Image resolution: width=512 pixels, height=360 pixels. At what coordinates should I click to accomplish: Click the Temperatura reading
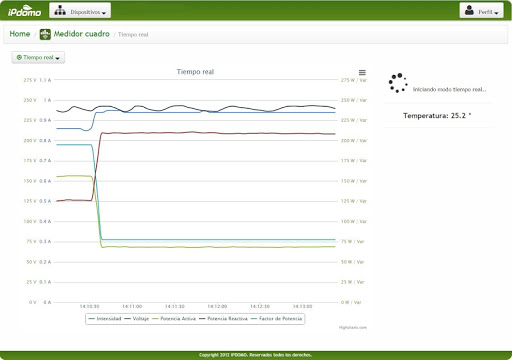pos(437,116)
